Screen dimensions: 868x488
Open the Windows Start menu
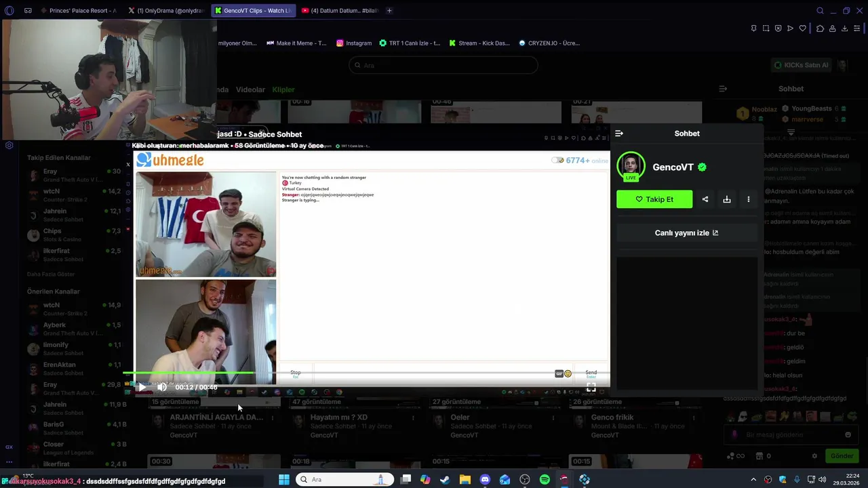coord(284,479)
